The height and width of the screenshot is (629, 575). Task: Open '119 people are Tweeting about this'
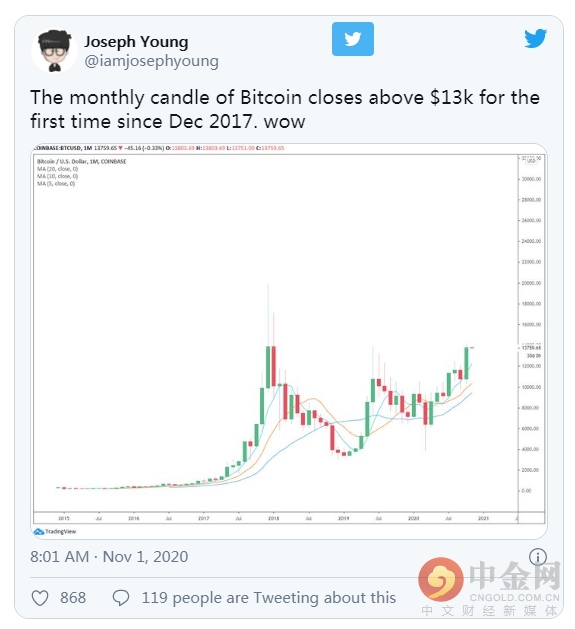click(269, 598)
